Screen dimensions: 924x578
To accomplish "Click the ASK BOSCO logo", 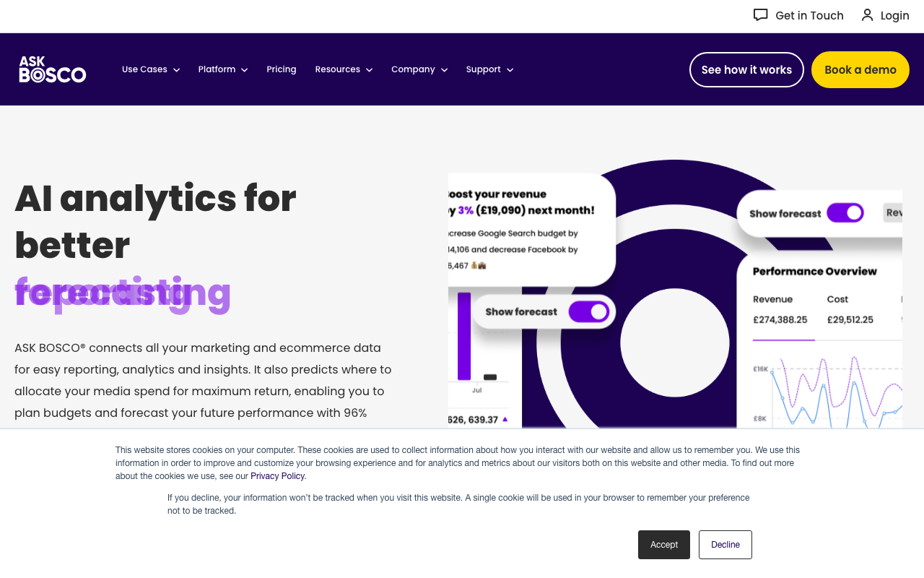I will coord(53,69).
